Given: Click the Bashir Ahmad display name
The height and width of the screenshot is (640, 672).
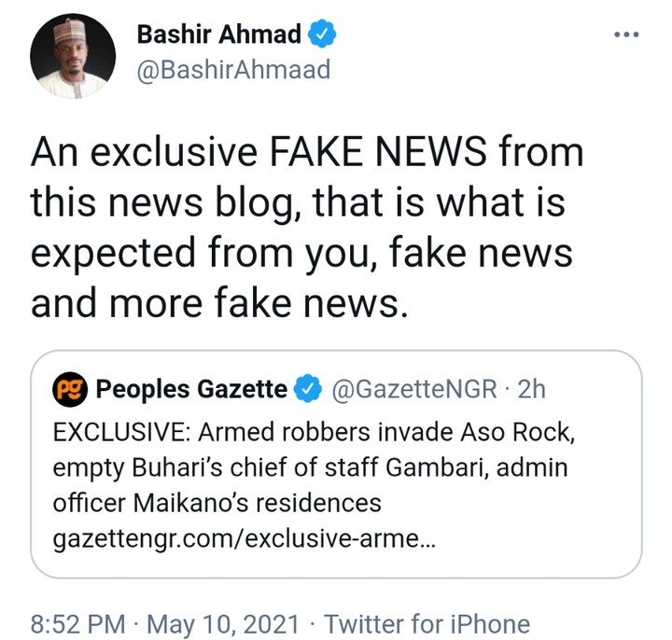Looking at the screenshot, I should click(x=218, y=35).
